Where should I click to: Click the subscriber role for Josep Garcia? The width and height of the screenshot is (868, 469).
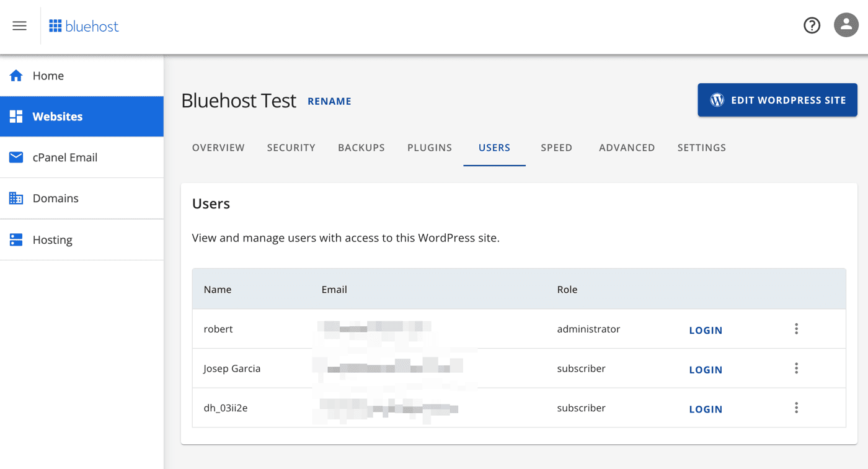582,368
